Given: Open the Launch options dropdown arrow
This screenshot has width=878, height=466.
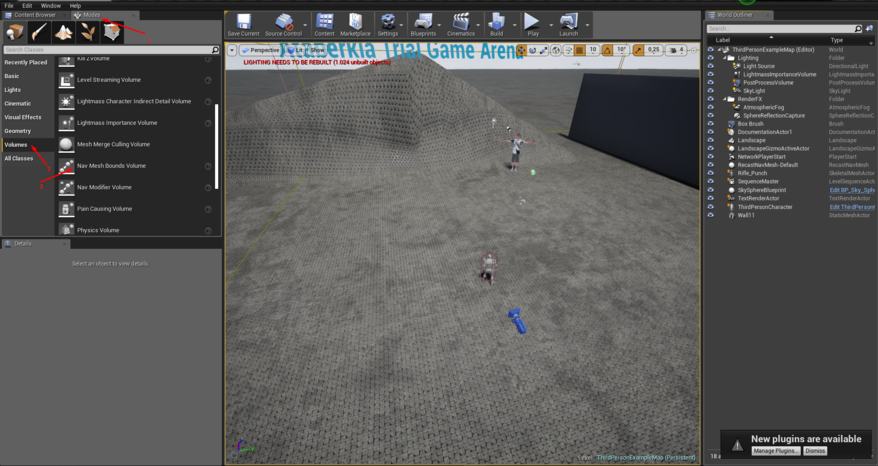Looking at the screenshot, I should (587, 25).
